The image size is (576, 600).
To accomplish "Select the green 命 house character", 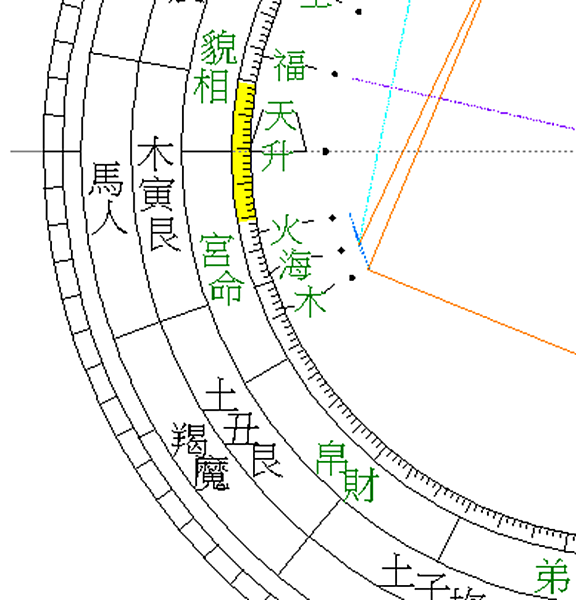I will point(227,288).
